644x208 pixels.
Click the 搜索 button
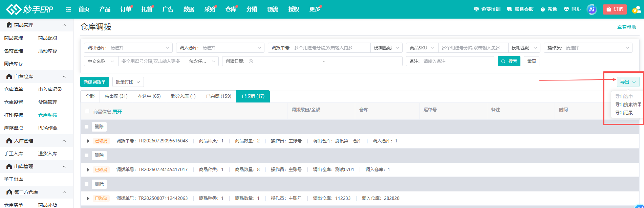pos(509,61)
